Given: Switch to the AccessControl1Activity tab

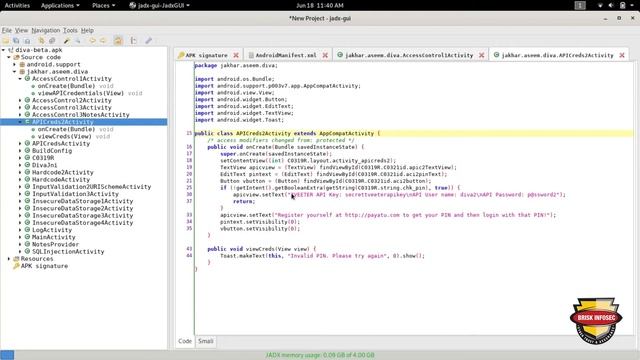Looking at the screenshot, I should pos(409,55).
